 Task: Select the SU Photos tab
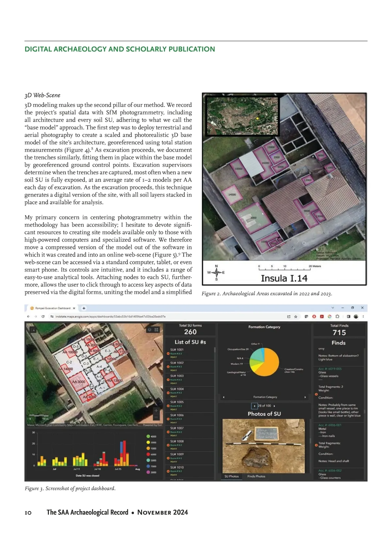[232, 476]
